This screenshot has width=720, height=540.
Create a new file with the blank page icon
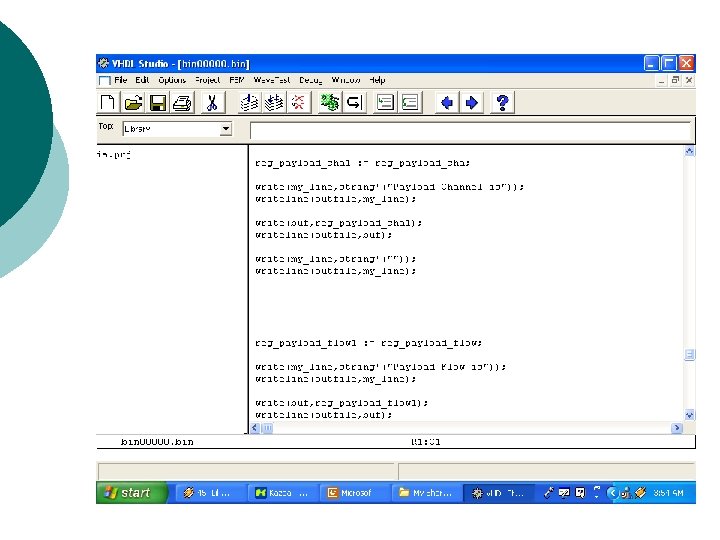pos(107,102)
